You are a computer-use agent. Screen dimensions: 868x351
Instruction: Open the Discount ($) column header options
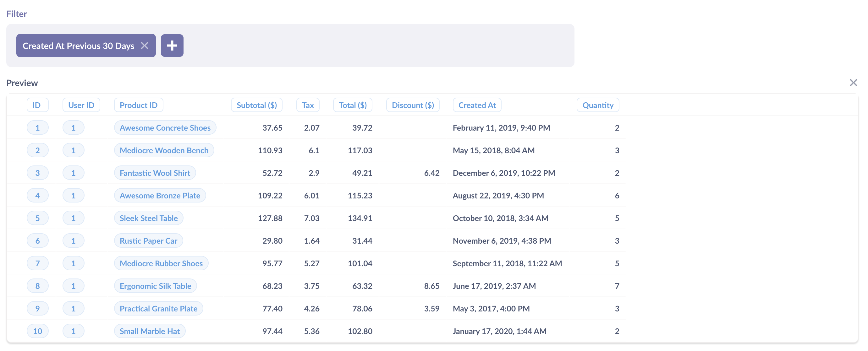click(413, 105)
